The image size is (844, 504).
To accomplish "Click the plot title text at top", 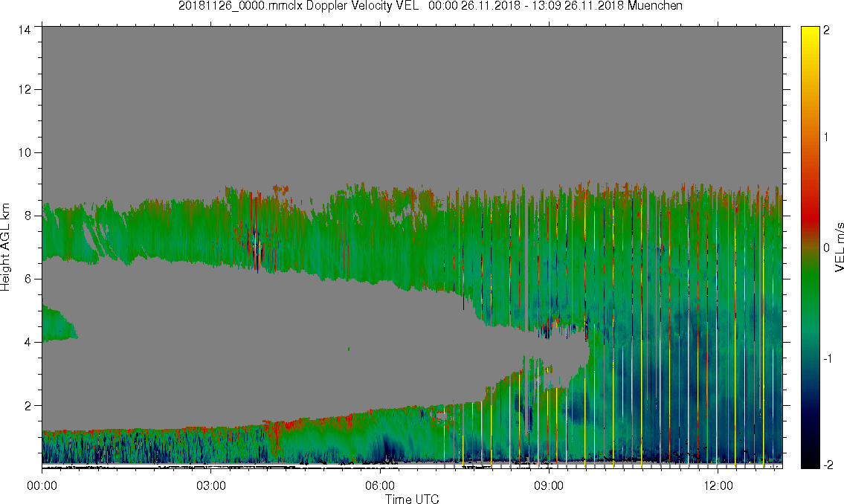I will pyautogui.click(x=430, y=6).
